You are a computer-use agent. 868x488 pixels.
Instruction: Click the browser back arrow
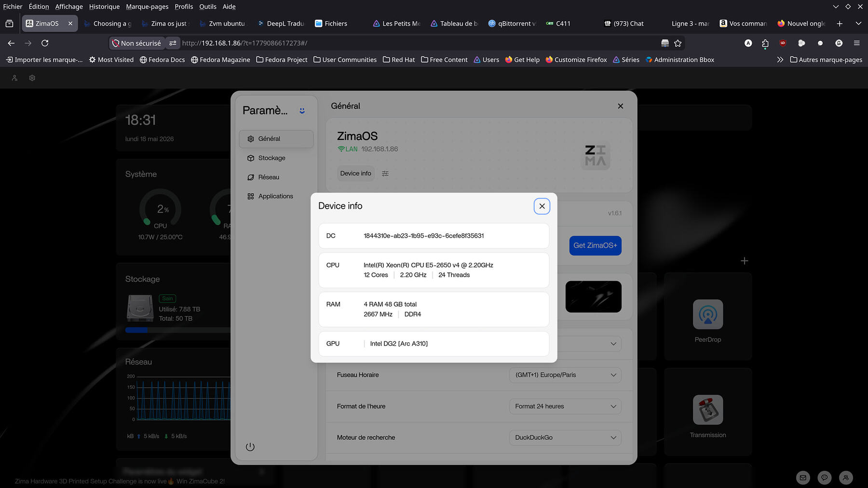coord(11,43)
